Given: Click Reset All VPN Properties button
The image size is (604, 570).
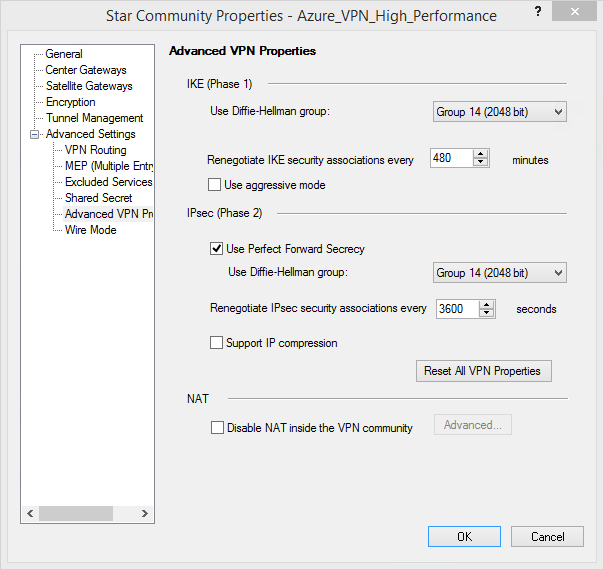Looking at the screenshot, I should pos(483,371).
